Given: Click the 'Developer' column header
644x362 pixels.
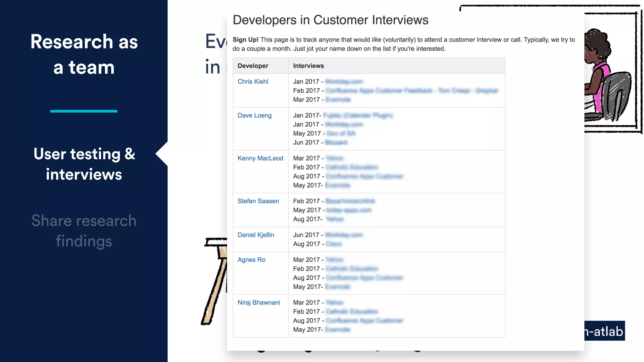Looking at the screenshot, I should (253, 66).
